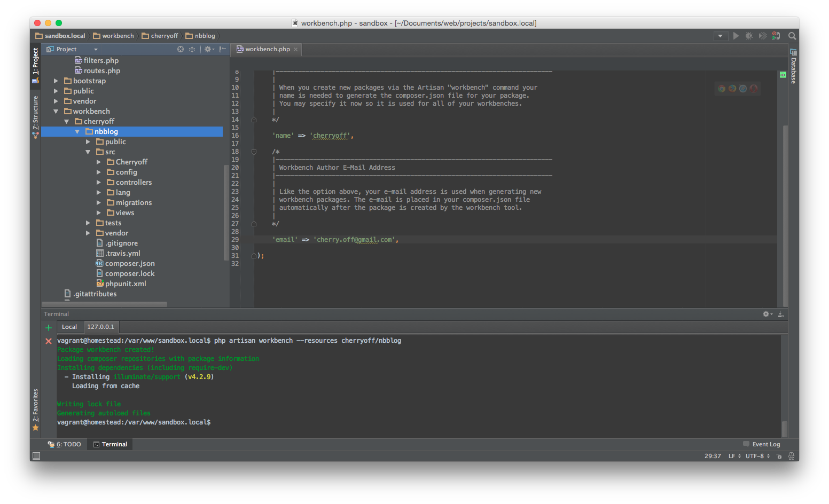Click the green inspection eye indicator

click(x=783, y=75)
